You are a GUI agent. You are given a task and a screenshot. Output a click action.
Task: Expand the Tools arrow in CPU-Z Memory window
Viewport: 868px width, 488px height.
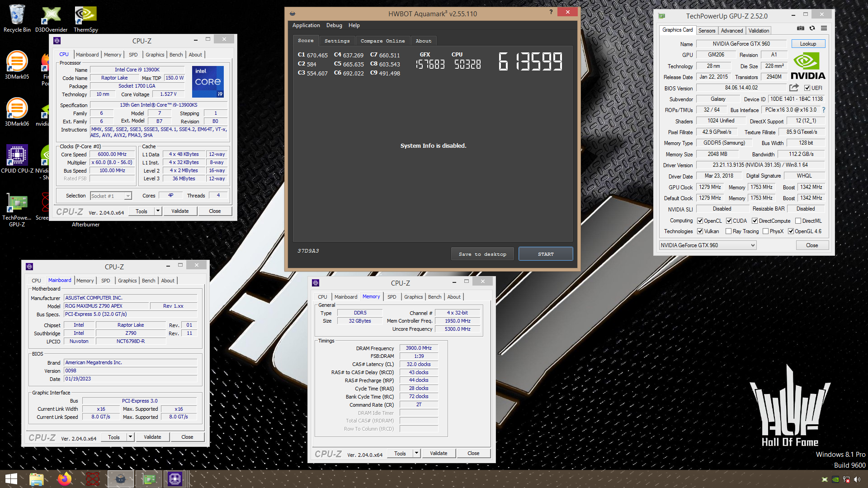tap(416, 453)
